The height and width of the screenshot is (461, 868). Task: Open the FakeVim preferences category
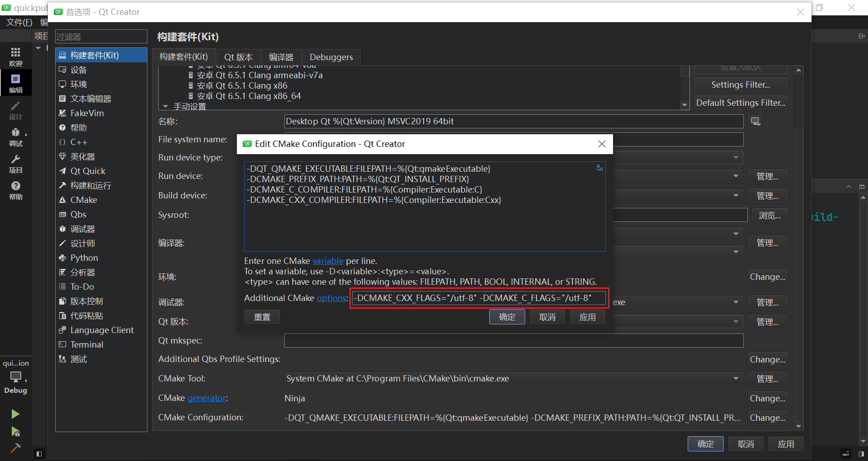tap(101, 113)
